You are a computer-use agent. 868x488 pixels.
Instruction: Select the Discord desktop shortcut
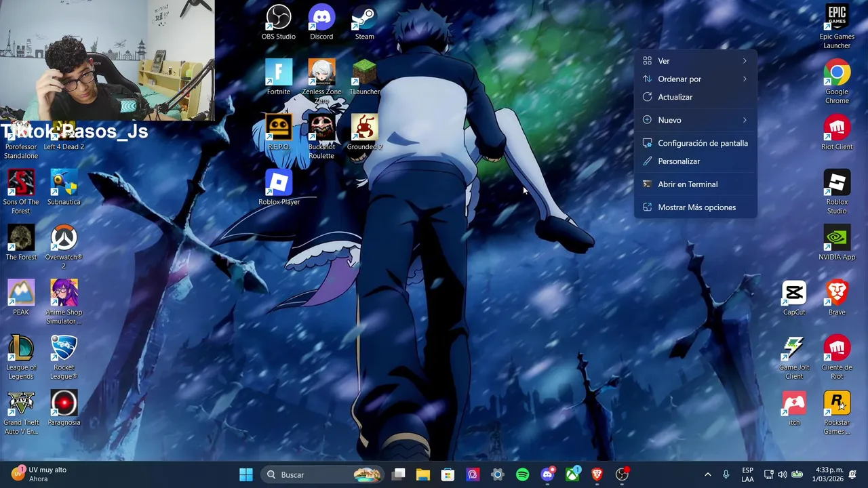pyautogui.click(x=321, y=22)
